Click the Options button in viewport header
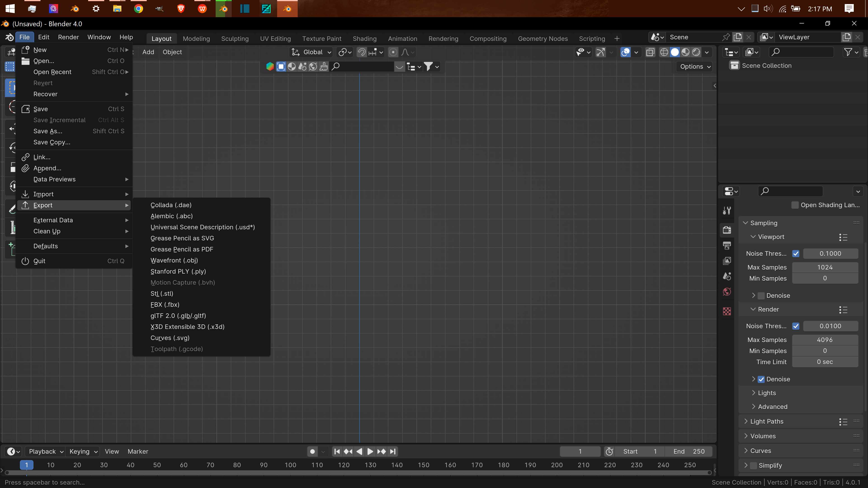 [694, 66]
